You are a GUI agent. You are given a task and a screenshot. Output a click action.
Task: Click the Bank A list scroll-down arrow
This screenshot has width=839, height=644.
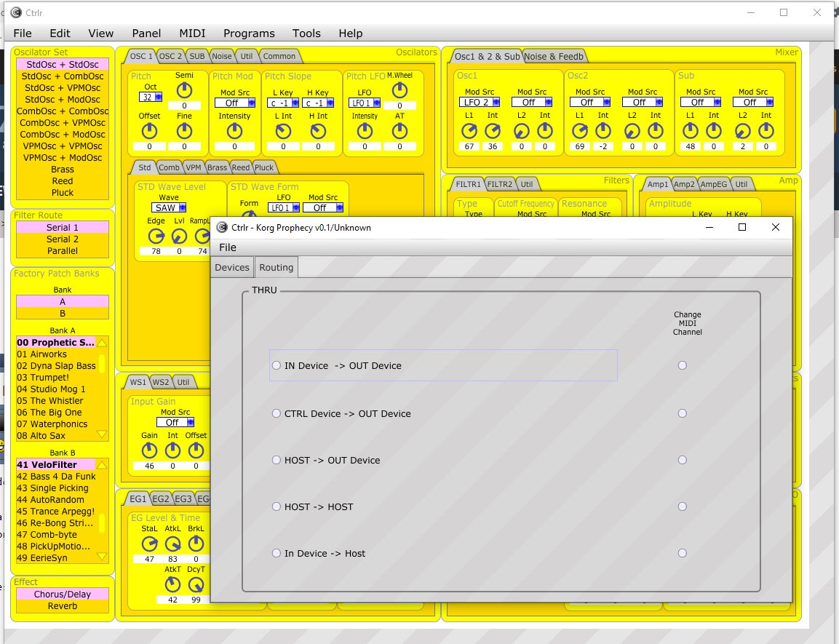pyautogui.click(x=102, y=435)
